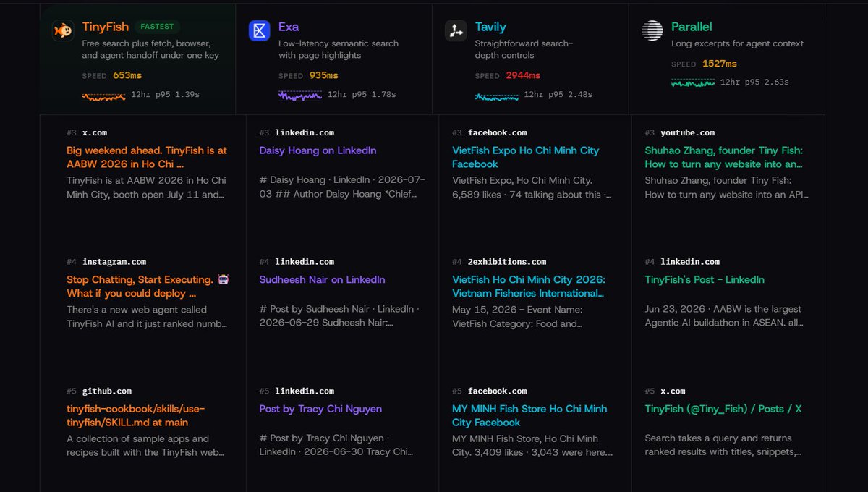Image resolution: width=868 pixels, height=492 pixels.
Task: Click the Exa purple latency sparkline
Action: (x=300, y=95)
